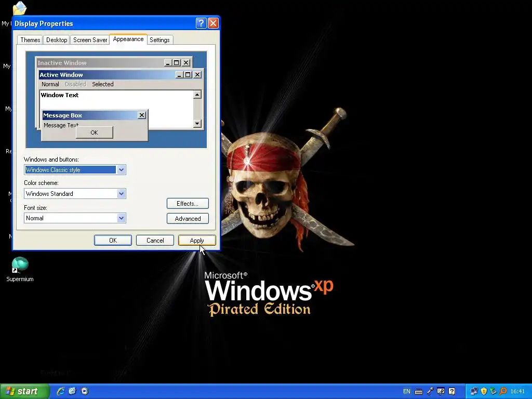Screen dimensions: 532x399
Task: Launch Windows Media Player from Quick Launch
Action: click(x=85, y=391)
